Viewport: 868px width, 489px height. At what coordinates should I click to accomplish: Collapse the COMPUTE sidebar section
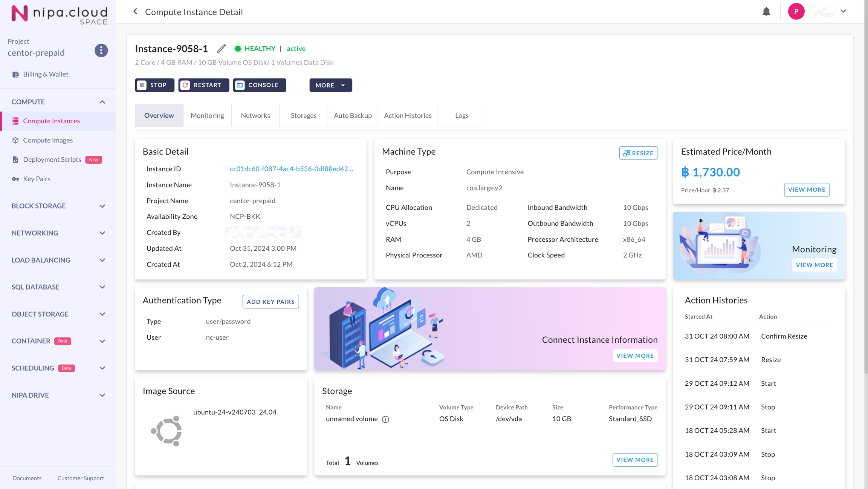point(102,102)
